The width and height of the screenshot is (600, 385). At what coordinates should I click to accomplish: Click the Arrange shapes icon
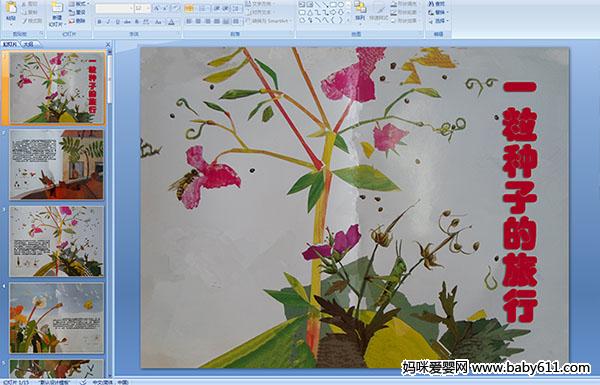[x=360, y=10]
